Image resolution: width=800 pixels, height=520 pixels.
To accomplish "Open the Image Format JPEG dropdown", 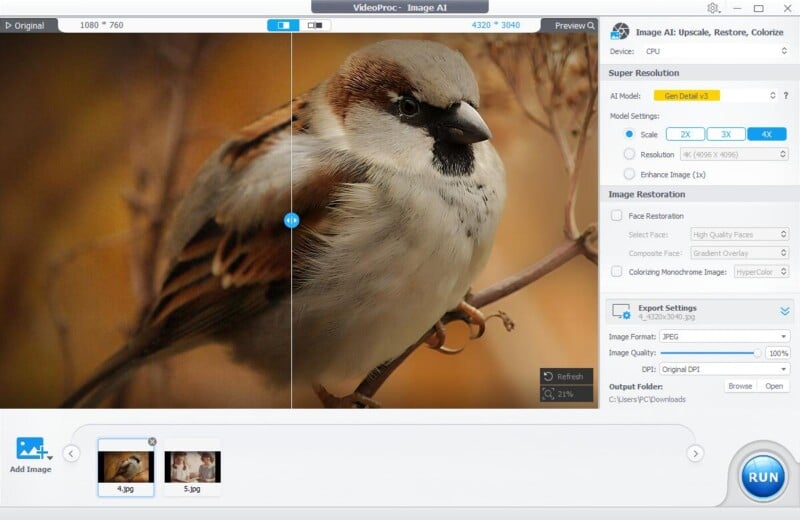I will tap(724, 337).
